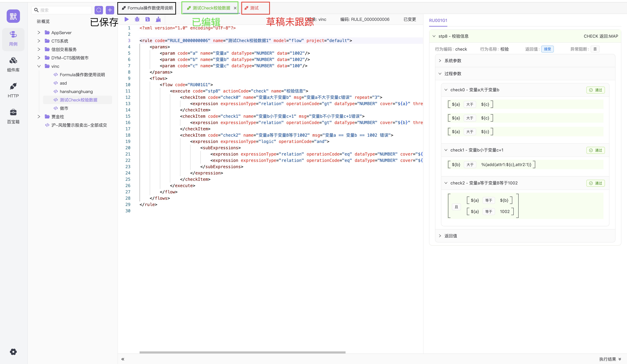
Task: Click the debug bug icon
Action: click(x=137, y=19)
